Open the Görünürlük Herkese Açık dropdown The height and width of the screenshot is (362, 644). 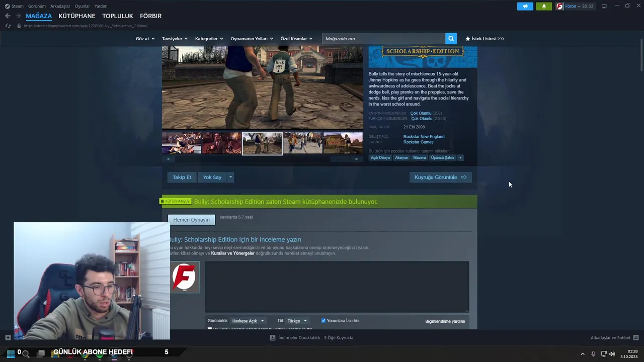[248, 321]
